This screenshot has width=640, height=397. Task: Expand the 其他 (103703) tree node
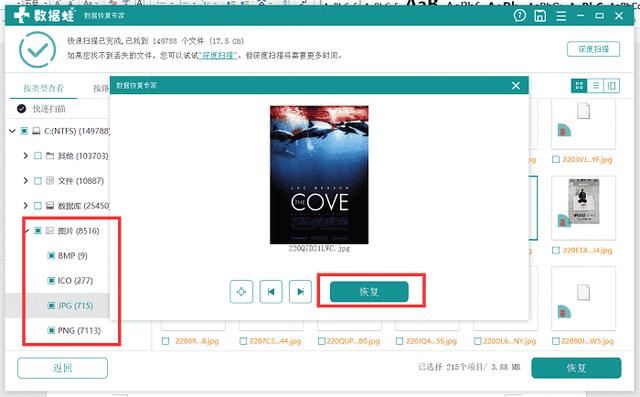pos(25,155)
